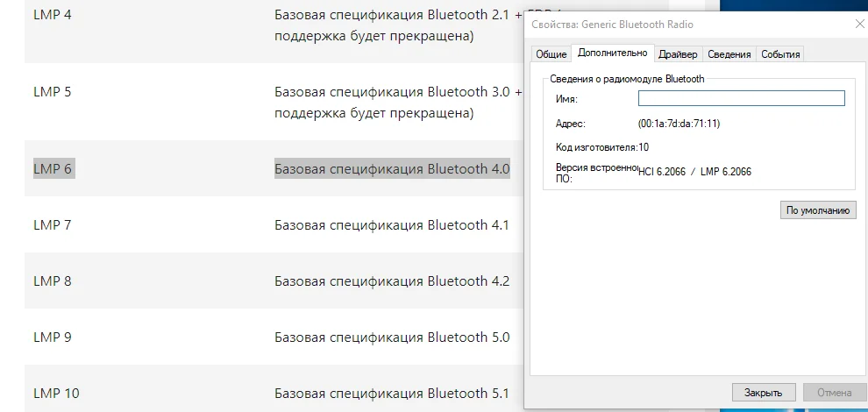Click the LMP 4 table cell

click(52, 14)
